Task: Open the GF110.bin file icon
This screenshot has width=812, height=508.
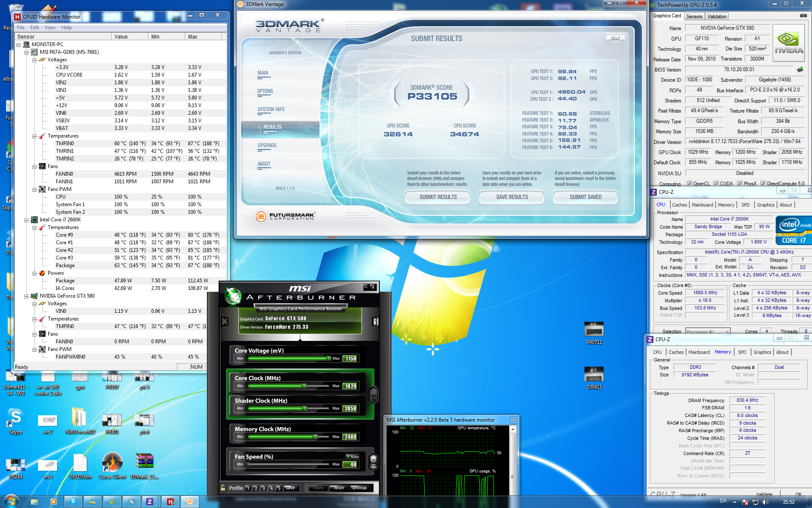Action: [80, 466]
